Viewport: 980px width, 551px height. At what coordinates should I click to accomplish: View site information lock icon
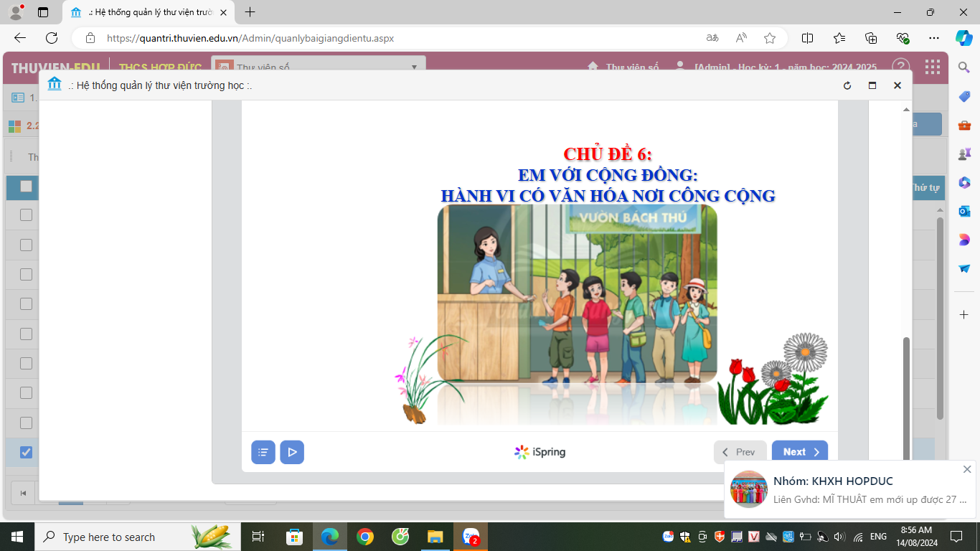coord(90,38)
